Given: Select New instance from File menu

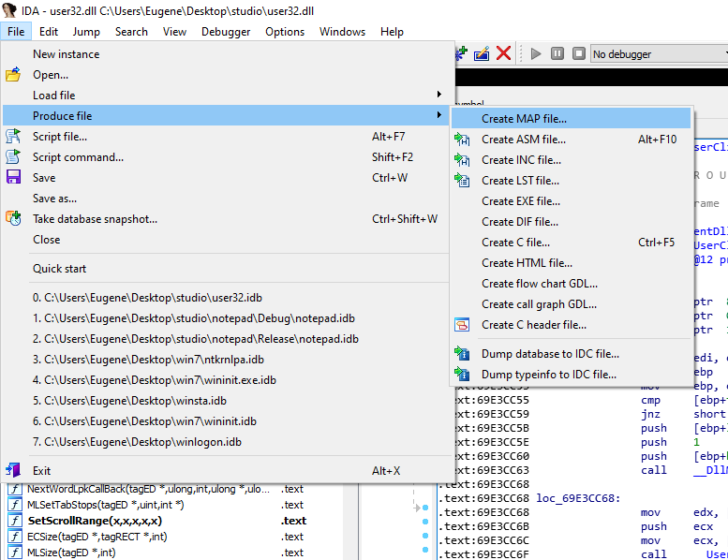Looking at the screenshot, I should 226,53.
